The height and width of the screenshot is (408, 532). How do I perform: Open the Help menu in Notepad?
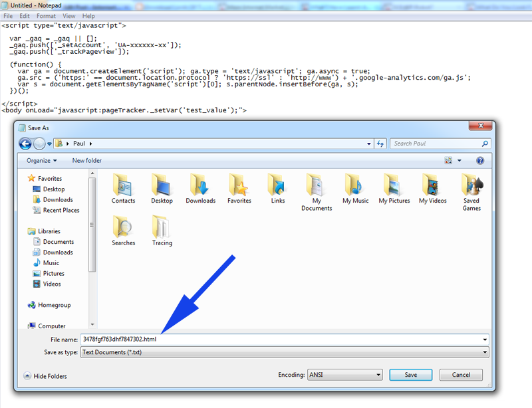[88, 16]
